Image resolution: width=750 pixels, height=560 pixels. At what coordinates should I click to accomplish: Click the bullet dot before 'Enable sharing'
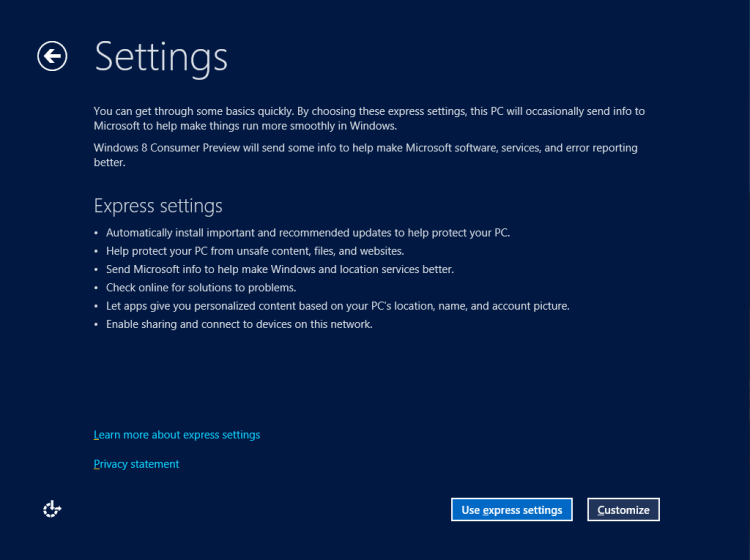[97, 325]
